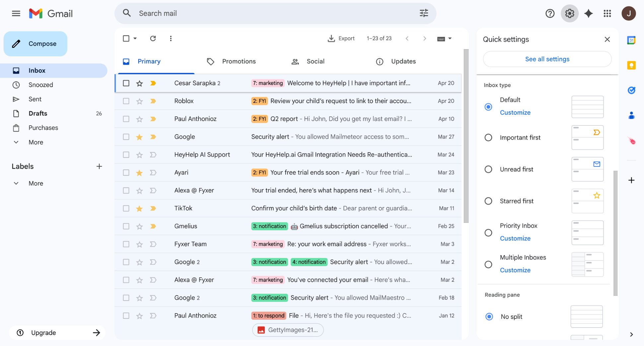Choose Starred first inbox type
This screenshot has width=644, height=346.
pos(488,201)
